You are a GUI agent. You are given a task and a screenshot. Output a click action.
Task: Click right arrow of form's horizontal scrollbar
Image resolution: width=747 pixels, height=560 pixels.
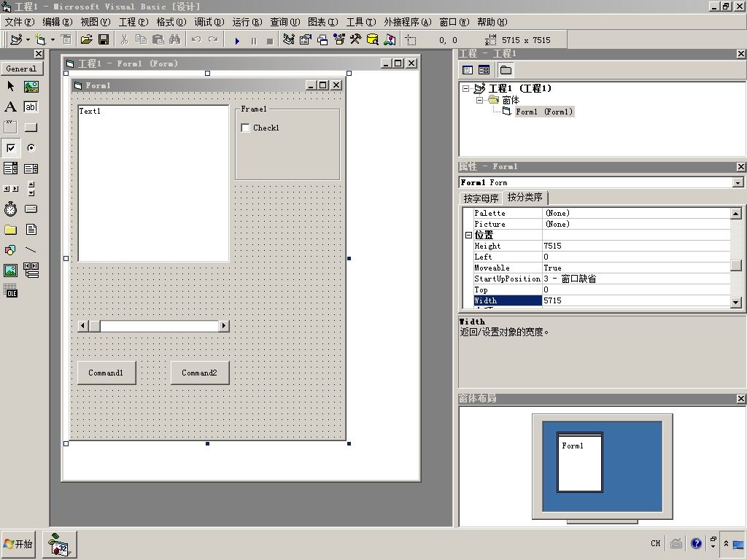coord(223,326)
